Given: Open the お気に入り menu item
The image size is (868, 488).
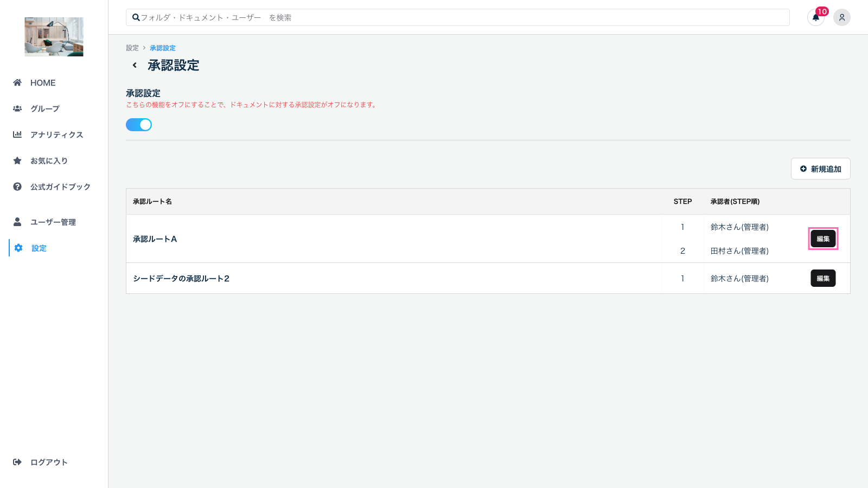Looking at the screenshot, I should point(49,160).
